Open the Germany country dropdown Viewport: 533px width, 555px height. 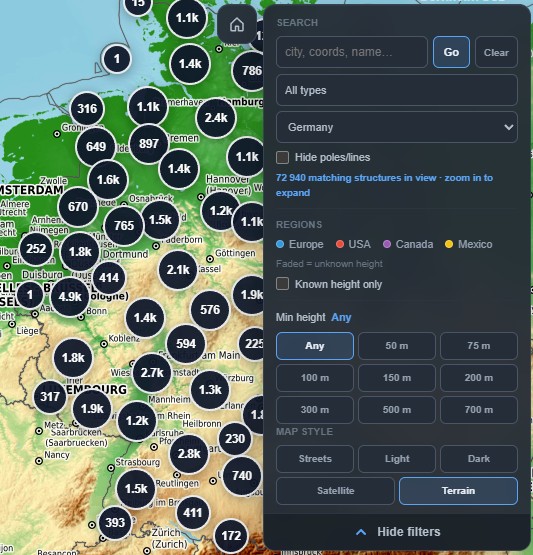point(396,127)
